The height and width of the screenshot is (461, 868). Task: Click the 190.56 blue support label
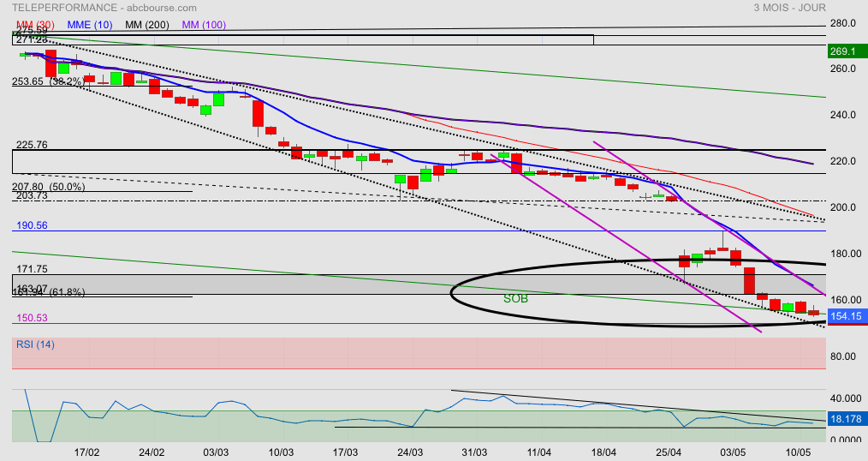click(33, 225)
